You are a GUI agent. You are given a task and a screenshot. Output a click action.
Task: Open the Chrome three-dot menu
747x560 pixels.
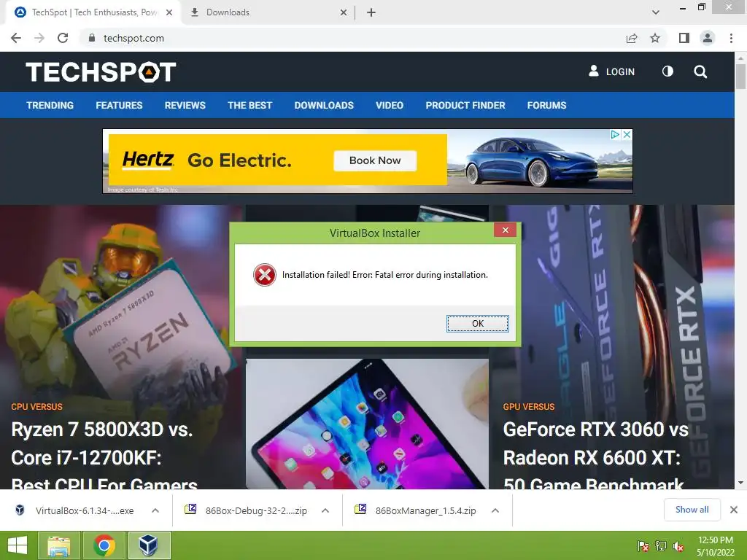click(x=731, y=38)
